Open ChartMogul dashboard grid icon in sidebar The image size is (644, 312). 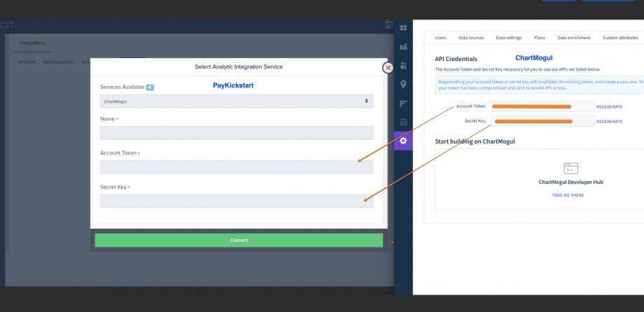tap(403, 28)
